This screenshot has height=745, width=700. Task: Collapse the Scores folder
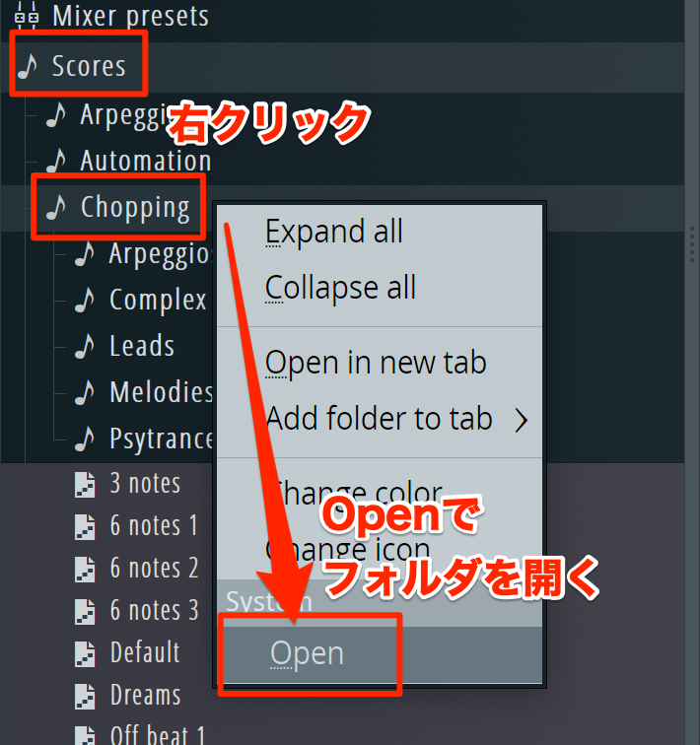point(89,66)
